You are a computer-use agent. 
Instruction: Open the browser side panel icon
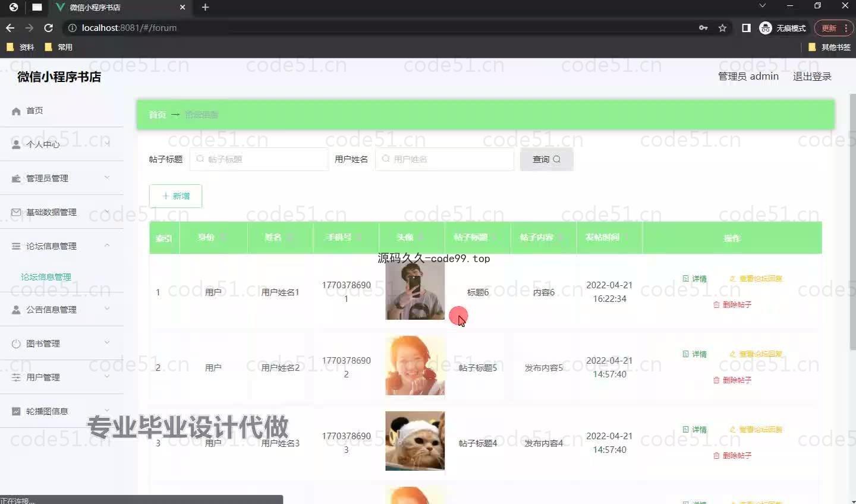(x=746, y=28)
